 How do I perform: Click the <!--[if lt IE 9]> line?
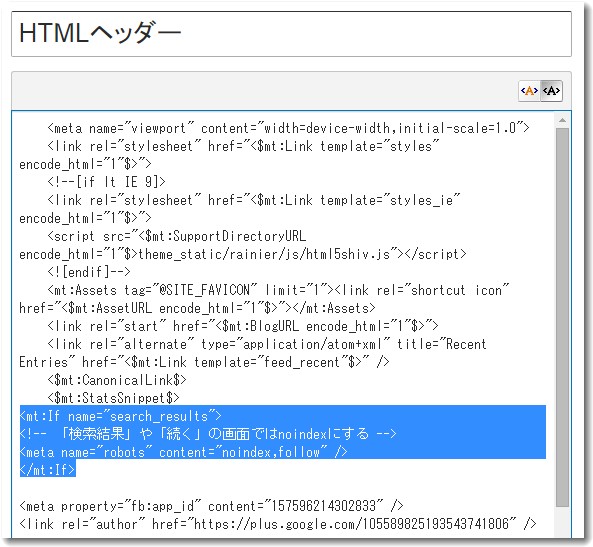point(106,182)
